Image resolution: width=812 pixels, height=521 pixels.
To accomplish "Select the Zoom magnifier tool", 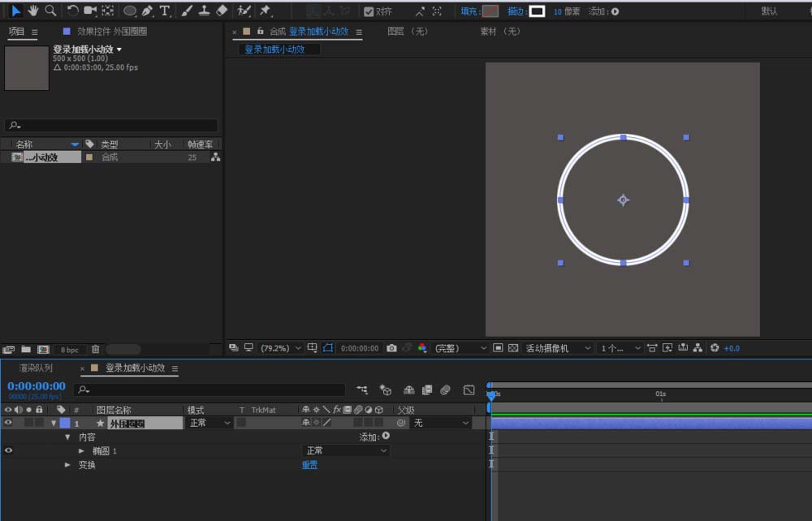I will point(50,11).
